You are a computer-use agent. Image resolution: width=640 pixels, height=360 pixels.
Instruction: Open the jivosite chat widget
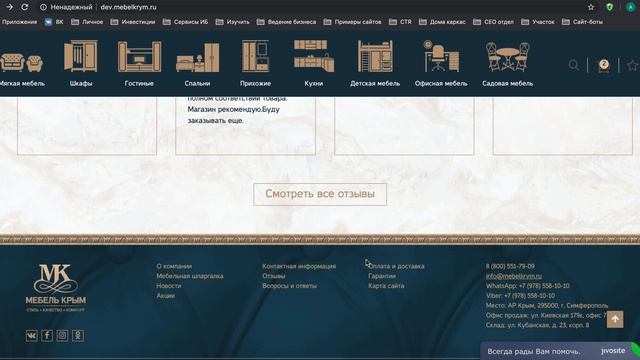(560, 351)
